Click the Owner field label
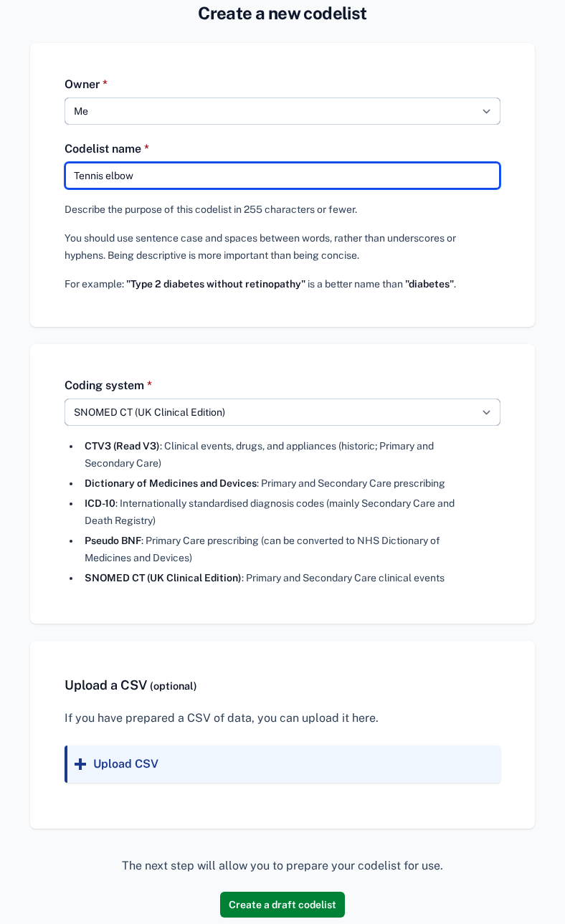Viewport: 565px width, 924px height. point(82,84)
